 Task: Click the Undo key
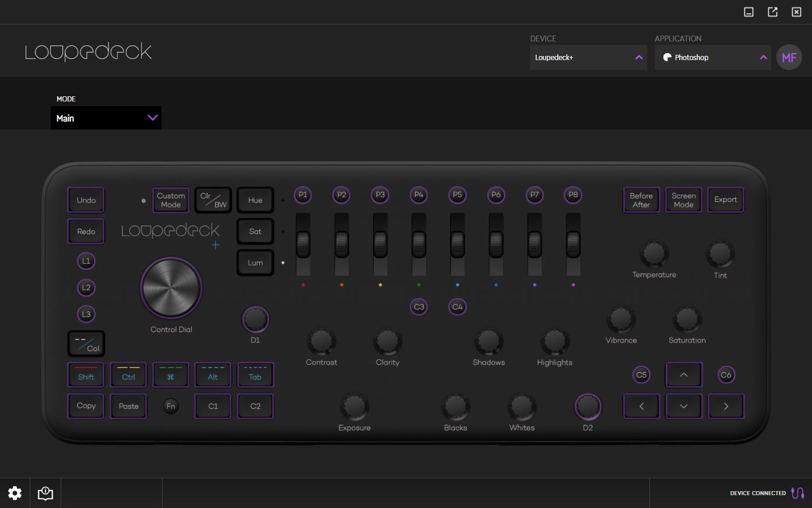[86, 200]
